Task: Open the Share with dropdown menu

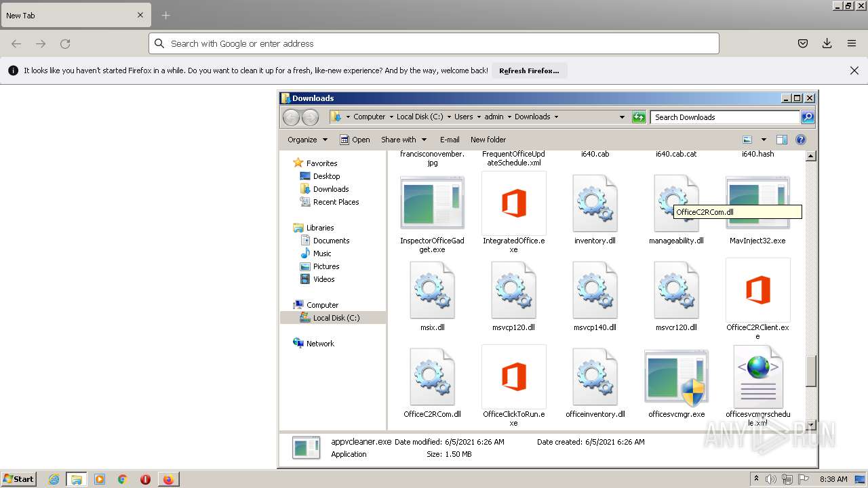Action: coord(403,140)
